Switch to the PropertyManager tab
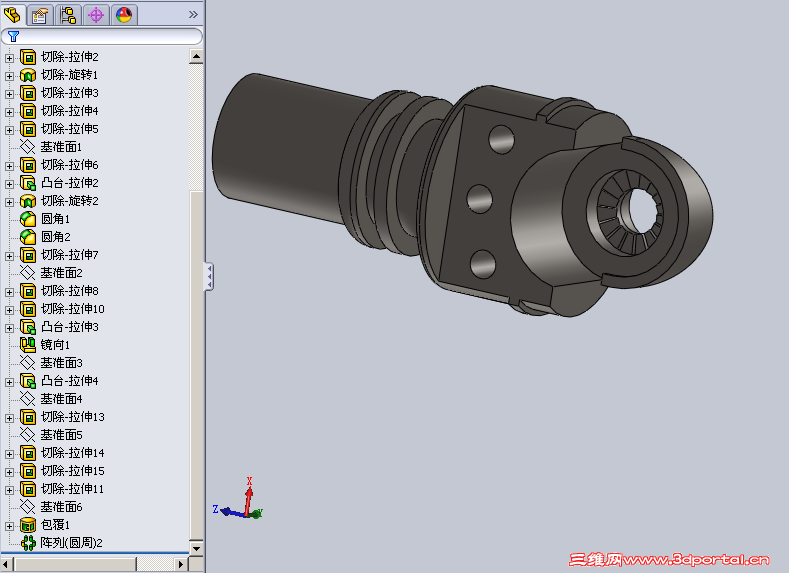Viewport: 789px width, 573px height. (40, 15)
